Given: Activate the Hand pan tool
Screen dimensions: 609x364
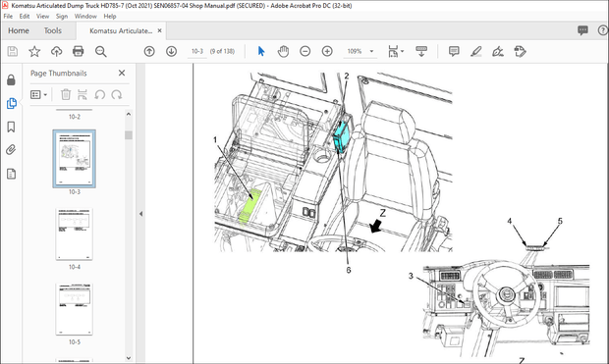Looking at the screenshot, I should [283, 51].
